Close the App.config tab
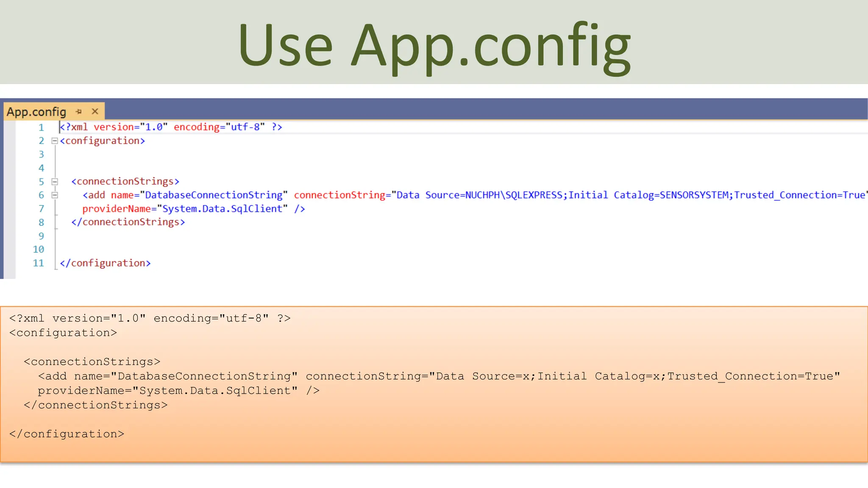868x488 pixels. [x=95, y=111]
